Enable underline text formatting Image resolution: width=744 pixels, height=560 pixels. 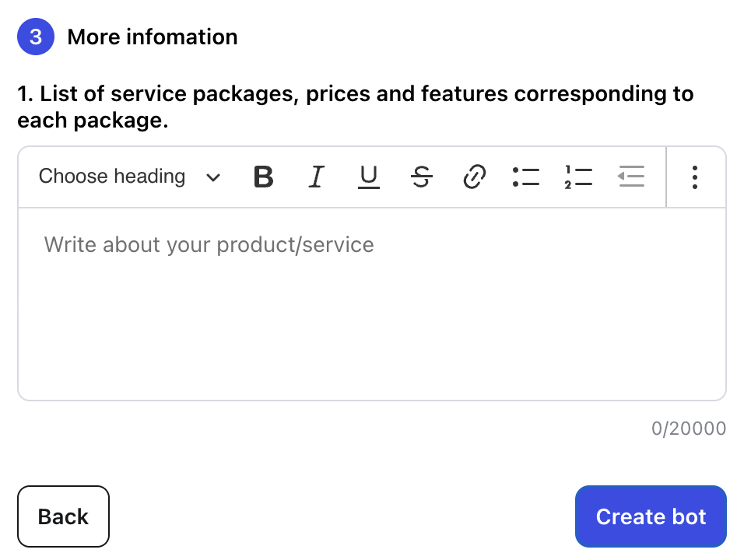368,177
